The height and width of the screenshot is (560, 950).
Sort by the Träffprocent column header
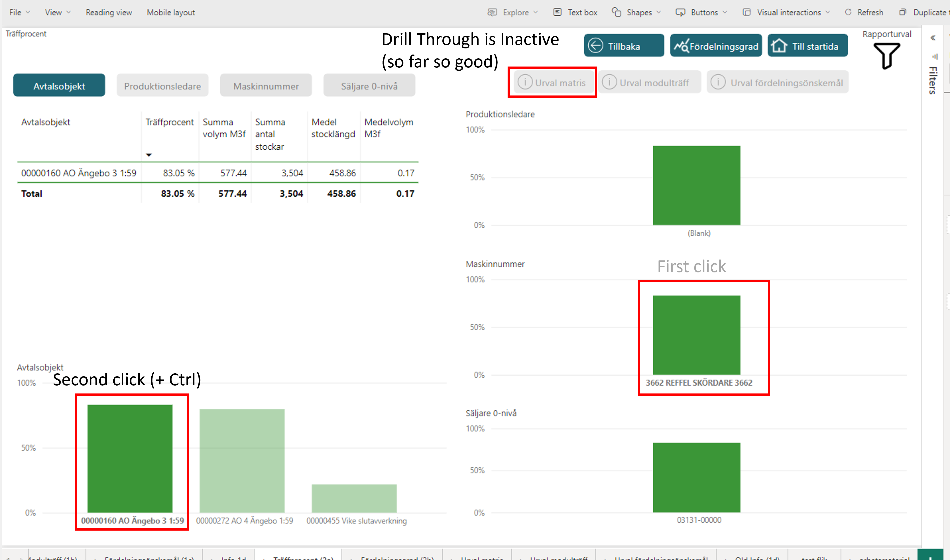pyautogui.click(x=169, y=122)
